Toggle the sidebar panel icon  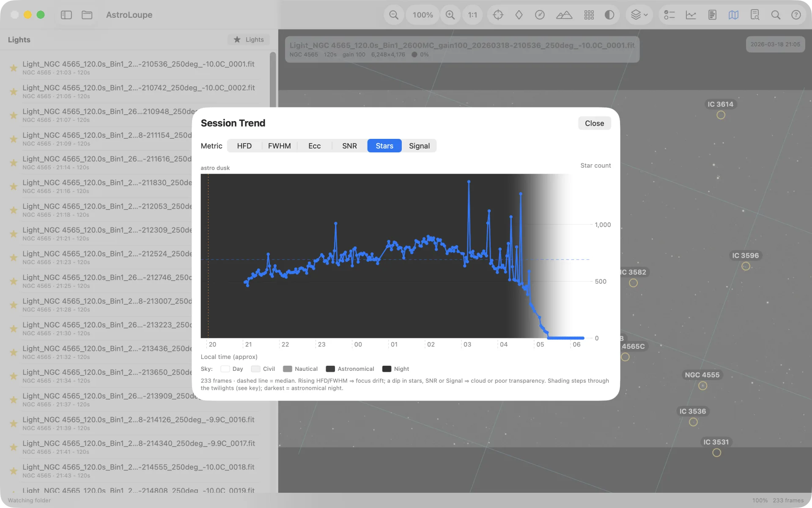pyautogui.click(x=66, y=15)
